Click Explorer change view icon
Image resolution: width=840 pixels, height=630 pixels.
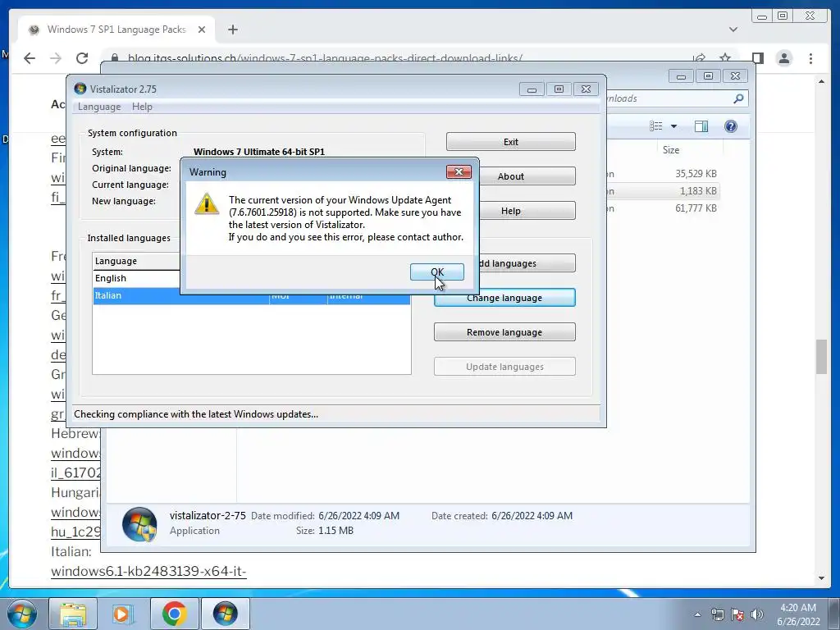pos(655,126)
